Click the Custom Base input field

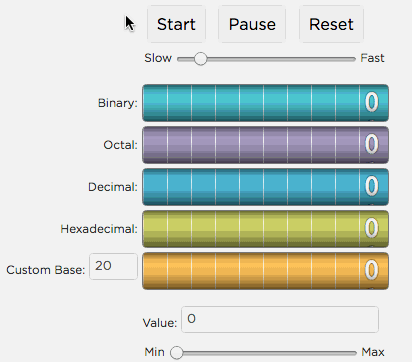click(113, 266)
